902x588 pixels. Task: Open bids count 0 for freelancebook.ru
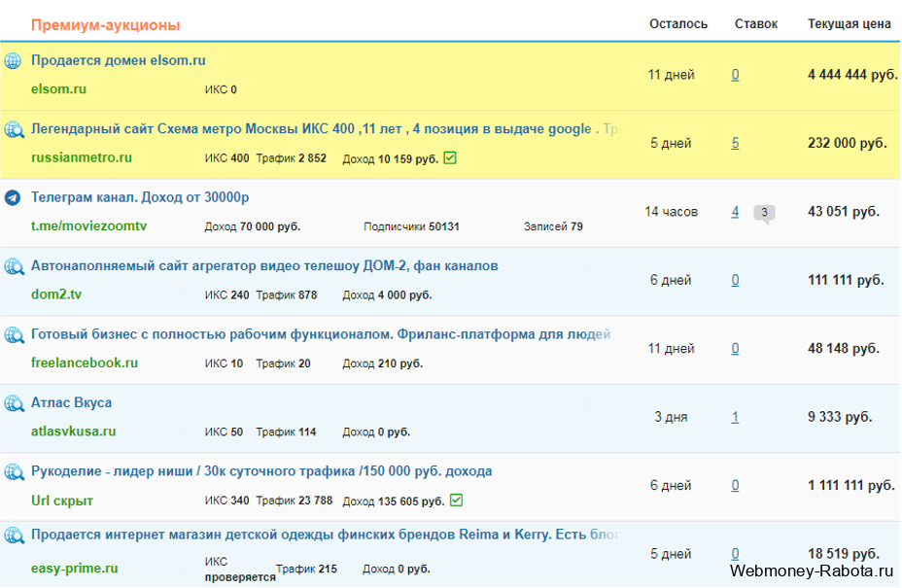[735, 349]
